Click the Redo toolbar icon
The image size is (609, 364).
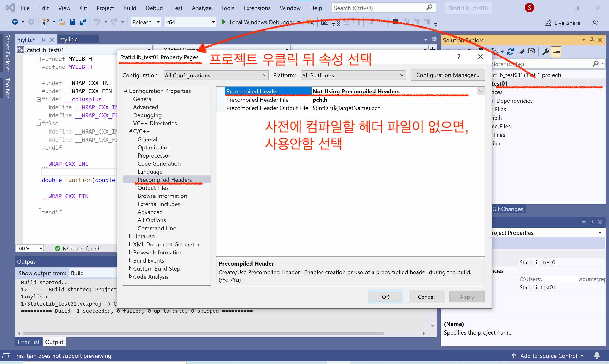point(114,22)
